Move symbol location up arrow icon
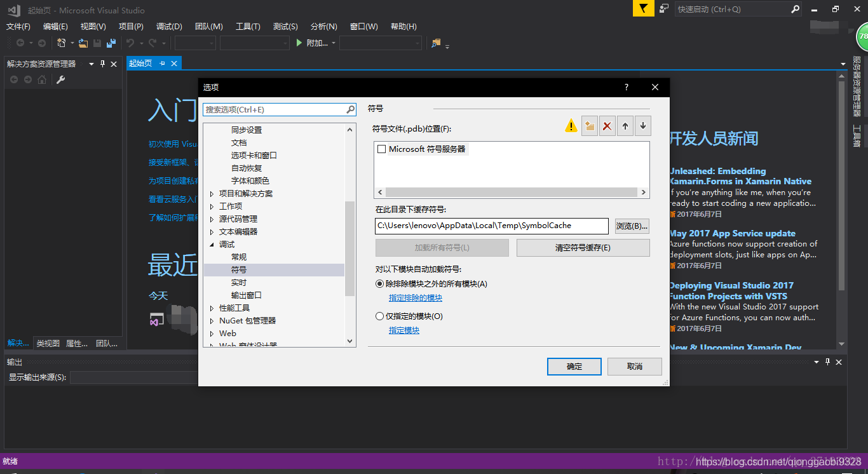 point(625,126)
